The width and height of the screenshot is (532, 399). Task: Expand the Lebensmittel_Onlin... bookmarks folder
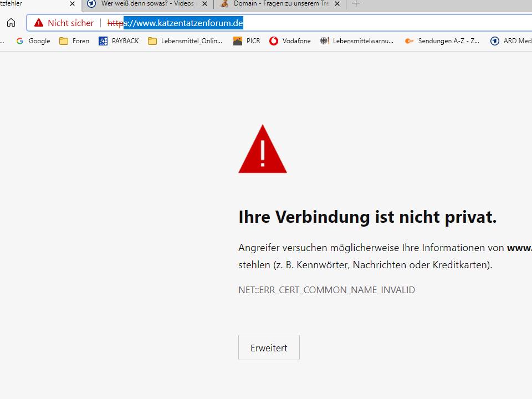pos(185,41)
